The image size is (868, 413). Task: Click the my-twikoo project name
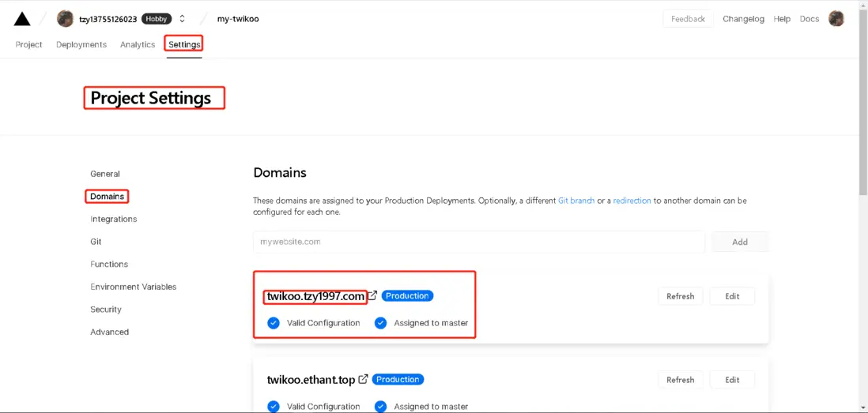(238, 19)
